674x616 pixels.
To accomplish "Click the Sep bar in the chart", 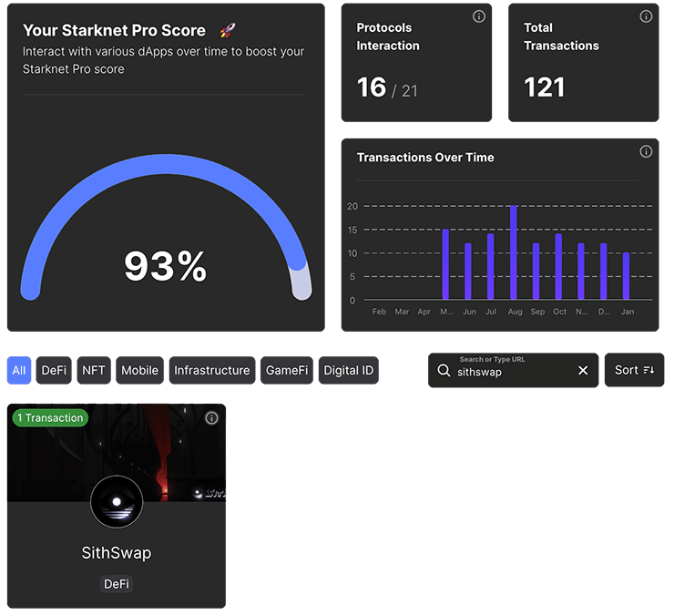I will 536,271.
